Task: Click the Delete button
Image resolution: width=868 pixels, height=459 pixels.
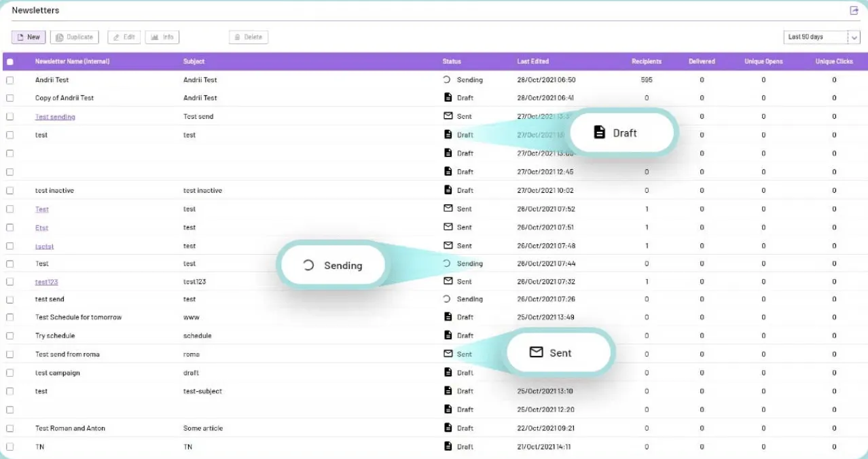Action: click(x=249, y=37)
